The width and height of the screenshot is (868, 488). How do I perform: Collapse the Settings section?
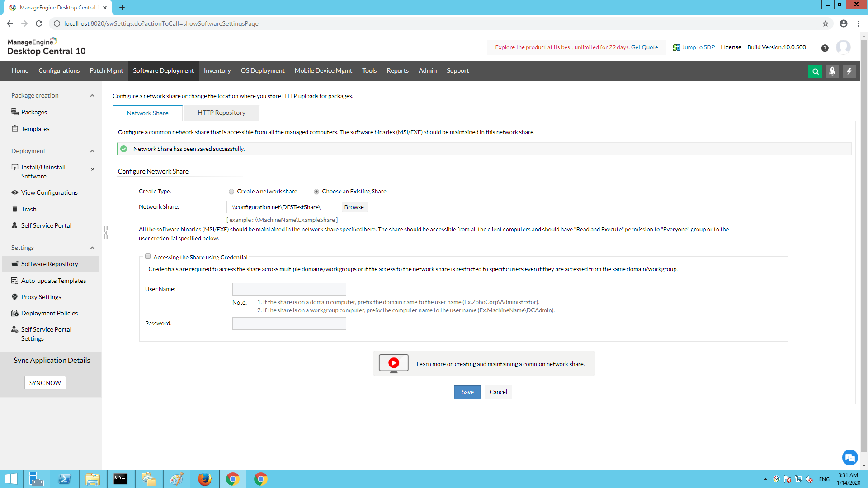(92, 248)
